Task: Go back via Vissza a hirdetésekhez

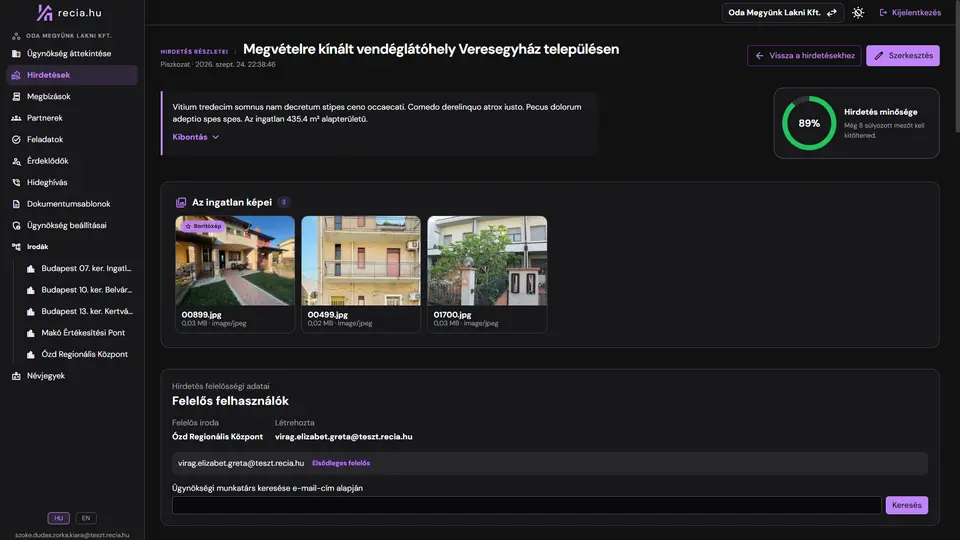Action: [804, 56]
